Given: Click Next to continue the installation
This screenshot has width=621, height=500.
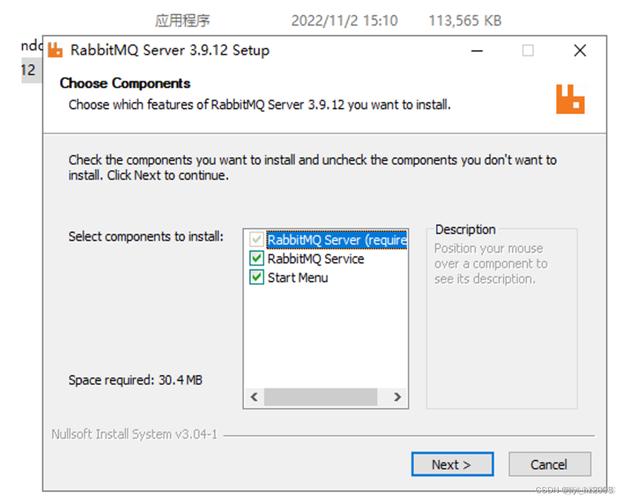Looking at the screenshot, I should (x=452, y=464).
